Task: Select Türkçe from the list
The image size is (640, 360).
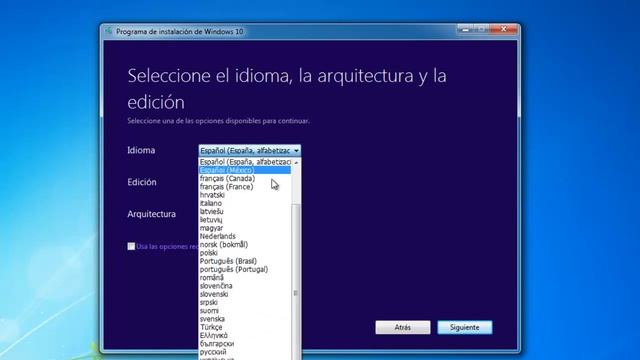Action: click(x=245, y=327)
